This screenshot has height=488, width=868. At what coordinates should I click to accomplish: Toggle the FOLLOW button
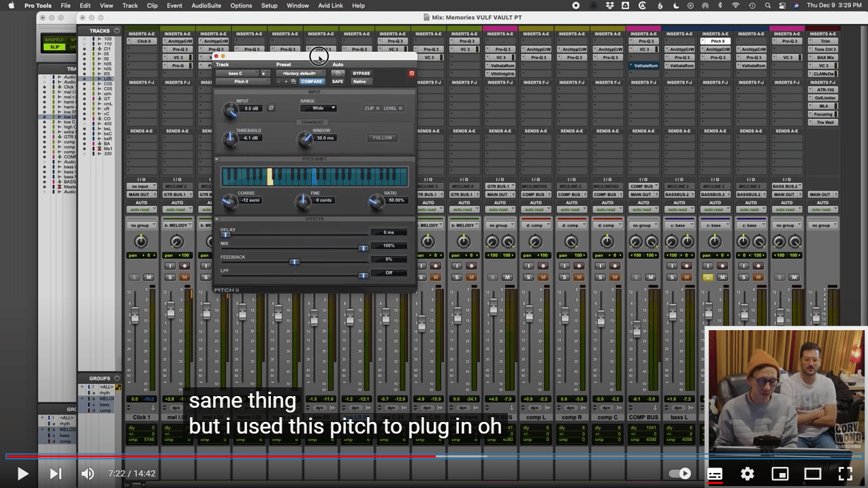(x=383, y=138)
